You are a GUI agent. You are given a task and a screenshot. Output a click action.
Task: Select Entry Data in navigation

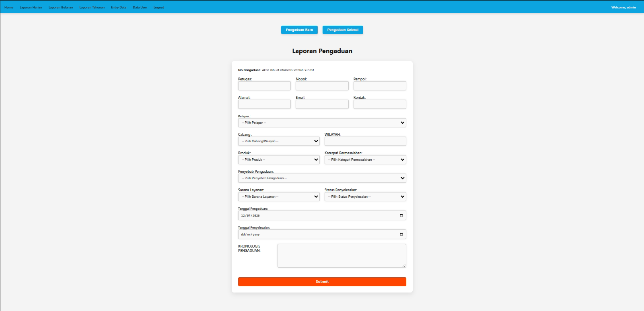[x=119, y=7]
